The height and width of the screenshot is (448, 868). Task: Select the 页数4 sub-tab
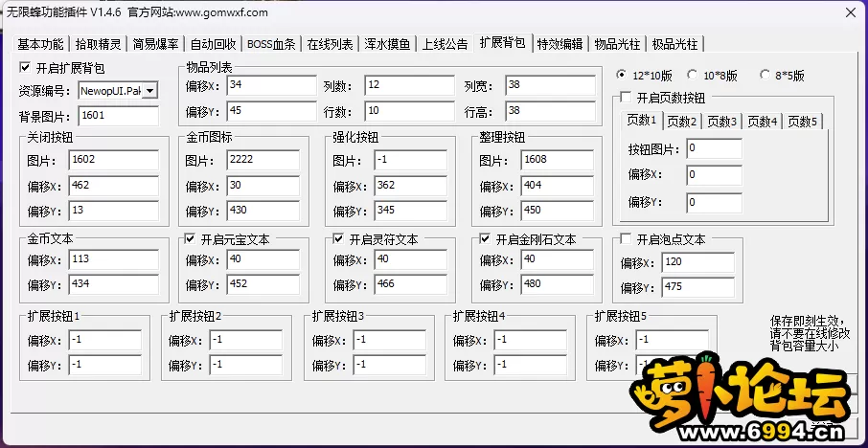tap(763, 122)
